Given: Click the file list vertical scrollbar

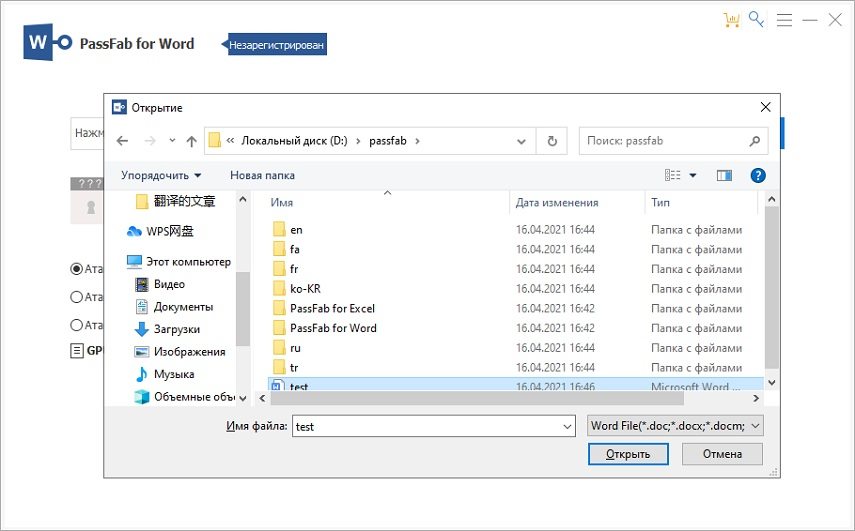Looking at the screenshot, I should pyautogui.click(x=771, y=290).
